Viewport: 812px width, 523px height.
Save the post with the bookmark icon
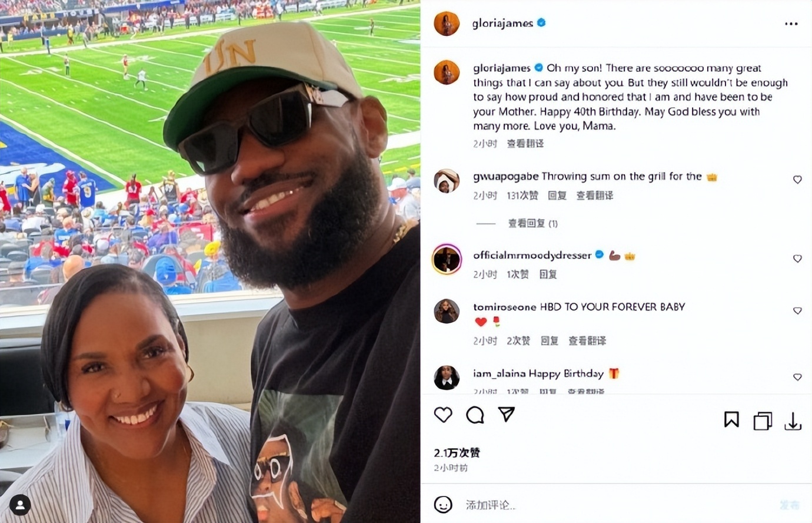pyautogui.click(x=731, y=419)
